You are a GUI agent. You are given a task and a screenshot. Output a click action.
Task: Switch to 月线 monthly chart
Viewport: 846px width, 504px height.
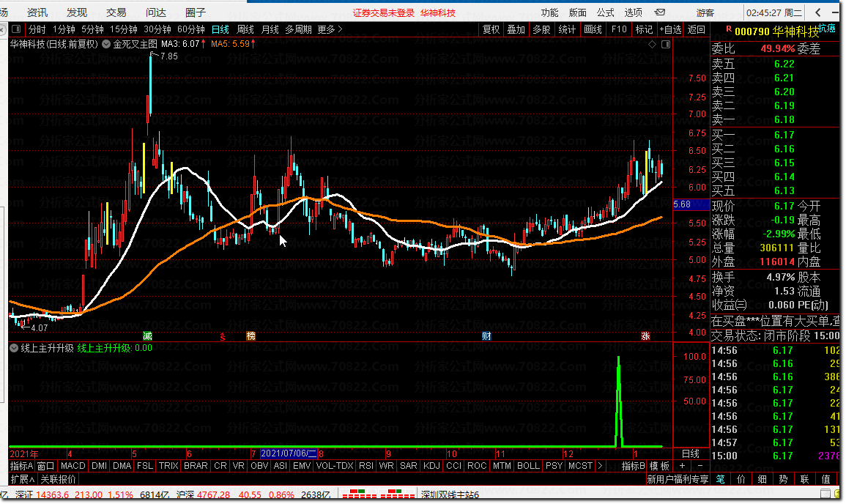270,29
